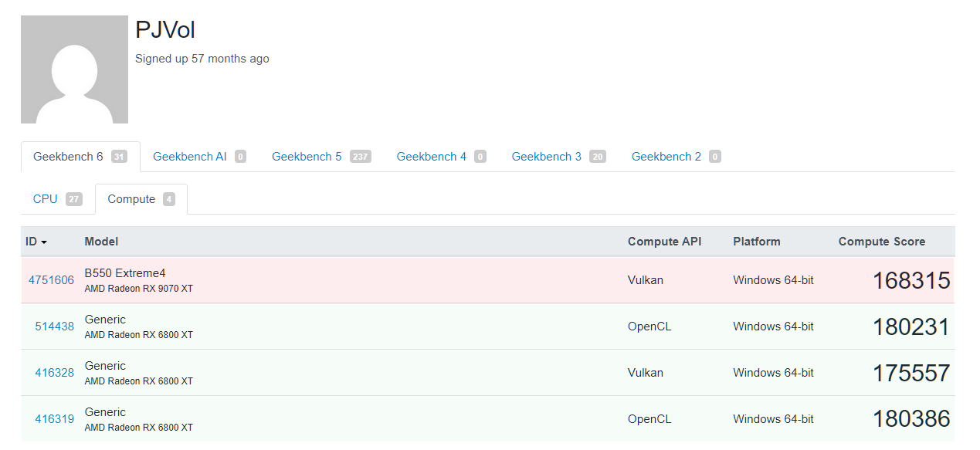Select the Compute results sub-tab
The image size is (980, 450).
tap(131, 199)
